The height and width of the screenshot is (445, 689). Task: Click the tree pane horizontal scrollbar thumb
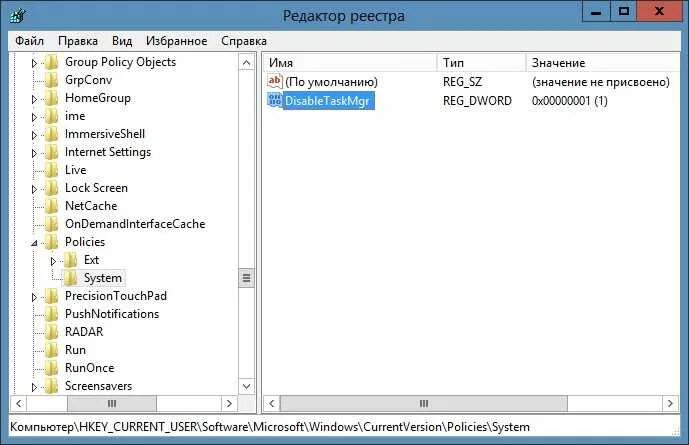(x=112, y=403)
